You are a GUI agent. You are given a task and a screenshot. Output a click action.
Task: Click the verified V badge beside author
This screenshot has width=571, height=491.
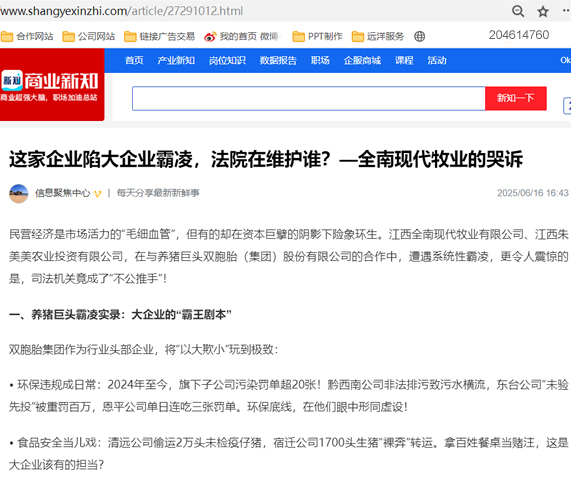click(98, 193)
